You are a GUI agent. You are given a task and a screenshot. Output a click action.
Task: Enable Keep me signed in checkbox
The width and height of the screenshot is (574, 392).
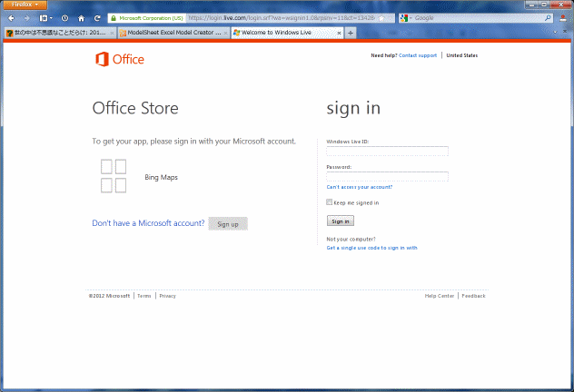329,202
